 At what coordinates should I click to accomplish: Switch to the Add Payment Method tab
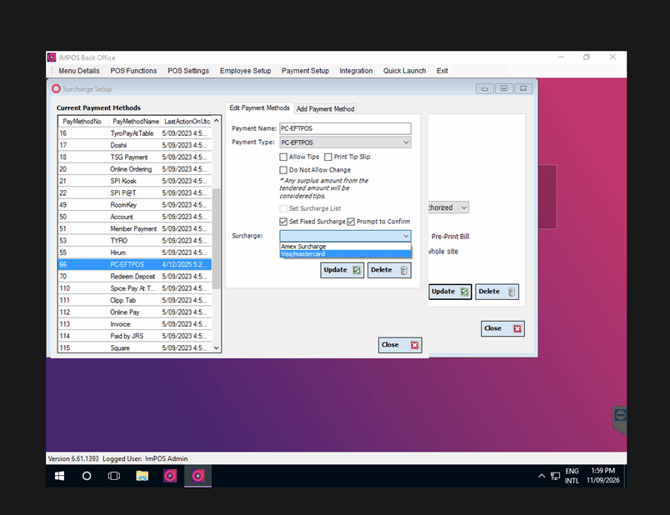(325, 109)
